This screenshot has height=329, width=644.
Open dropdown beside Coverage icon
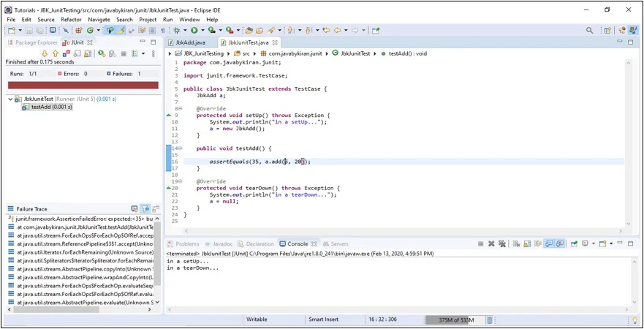click(x=221, y=31)
